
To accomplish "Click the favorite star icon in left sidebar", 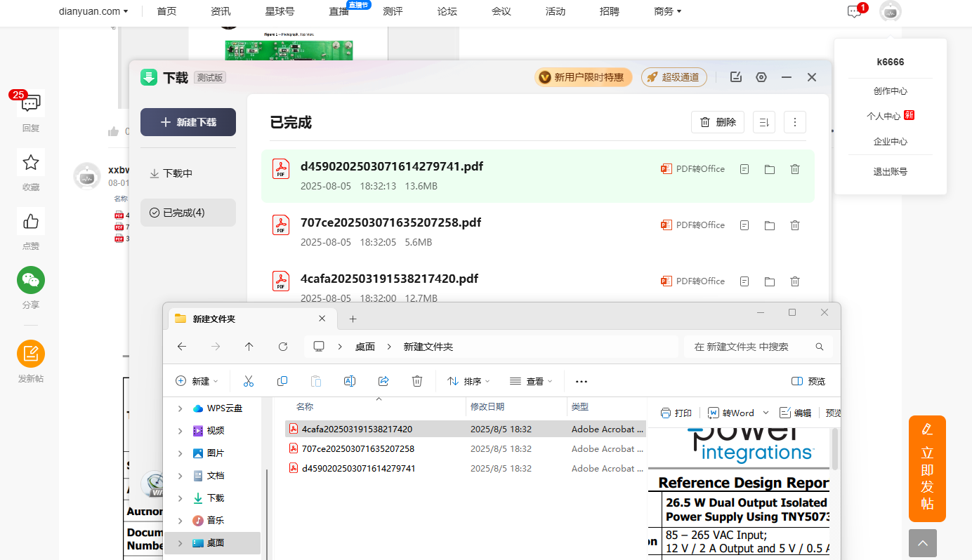I will [x=31, y=163].
